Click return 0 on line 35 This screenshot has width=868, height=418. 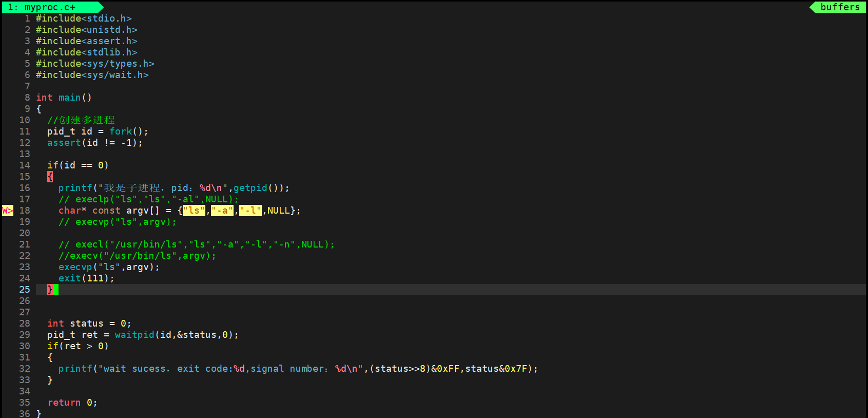pyautogui.click(x=72, y=403)
